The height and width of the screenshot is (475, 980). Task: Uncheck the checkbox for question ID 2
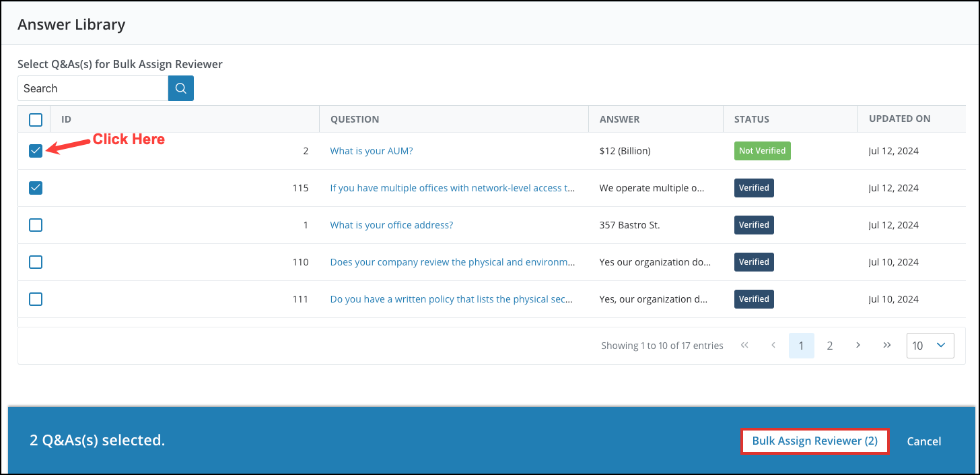pyautogui.click(x=35, y=150)
